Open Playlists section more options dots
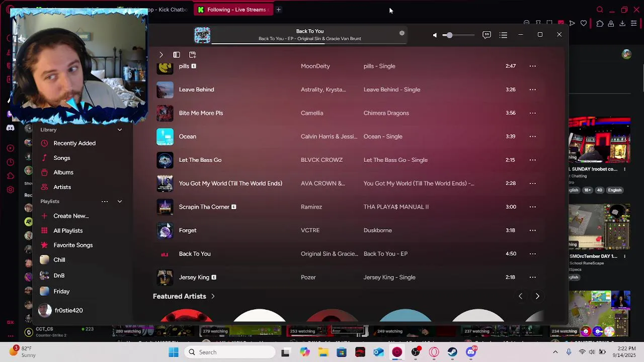Viewport: 644px width, 362px height. (105, 202)
